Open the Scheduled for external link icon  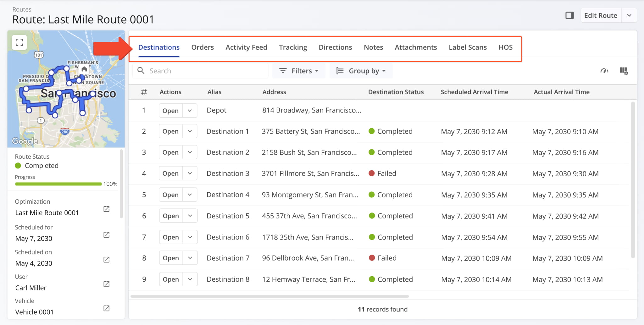click(107, 235)
